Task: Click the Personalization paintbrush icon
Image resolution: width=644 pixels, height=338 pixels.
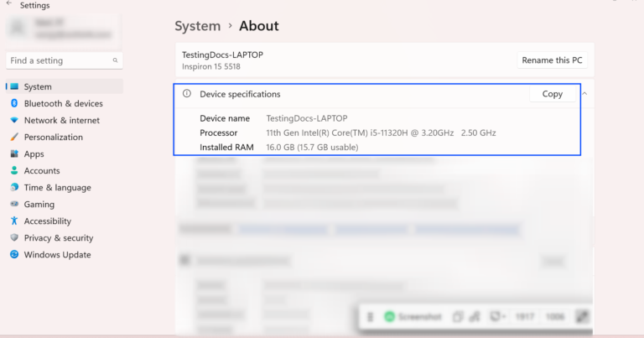Action: tap(14, 137)
